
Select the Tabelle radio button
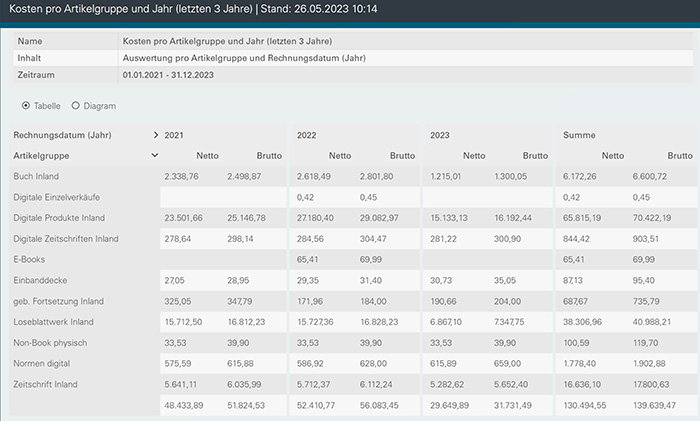[x=26, y=105]
